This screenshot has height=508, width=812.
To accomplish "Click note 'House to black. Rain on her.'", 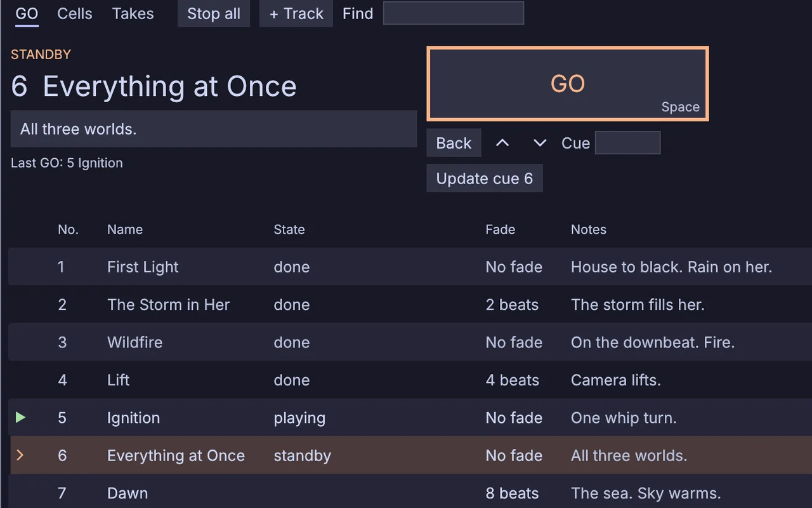I will tap(671, 267).
